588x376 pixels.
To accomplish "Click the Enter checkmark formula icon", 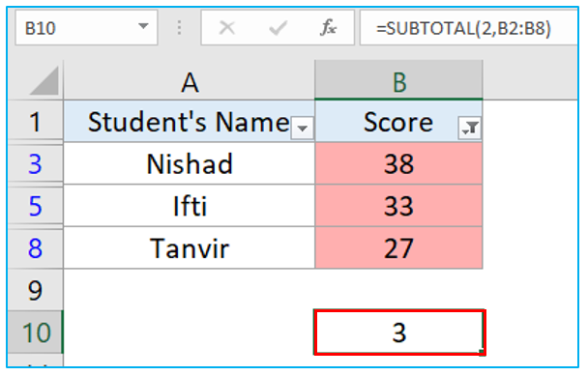I will [278, 28].
